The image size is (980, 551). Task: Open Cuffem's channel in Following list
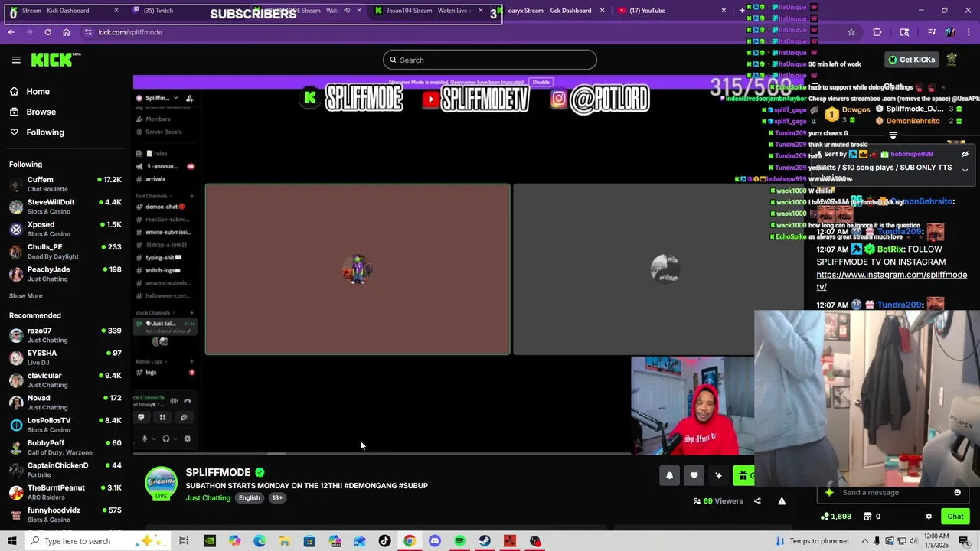[x=65, y=184]
